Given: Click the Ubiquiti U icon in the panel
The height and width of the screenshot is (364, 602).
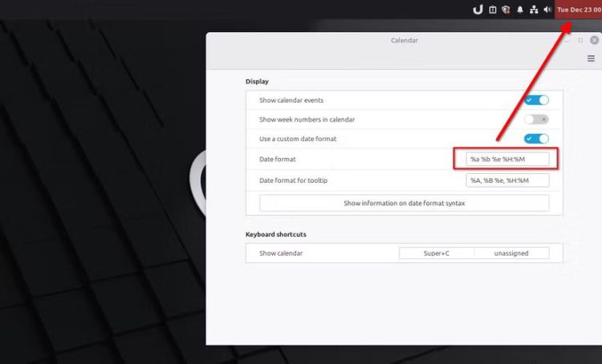Looking at the screenshot, I should click(x=478, y=10).
